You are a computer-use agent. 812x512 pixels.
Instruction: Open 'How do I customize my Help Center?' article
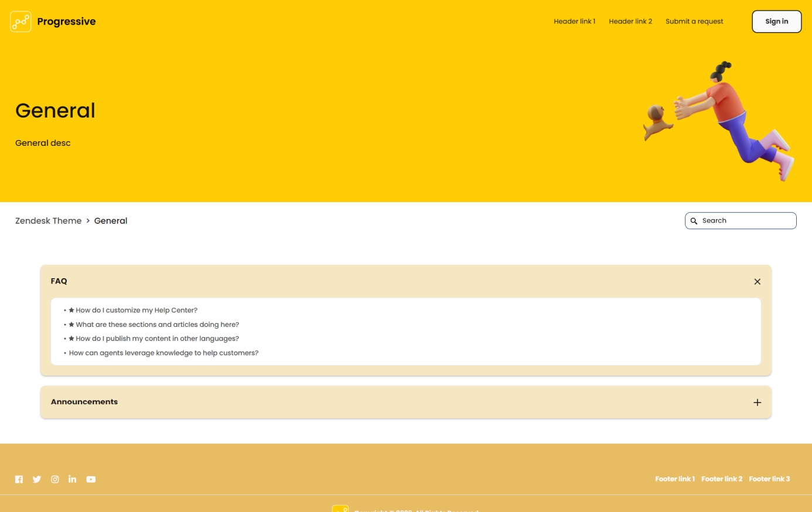tap(137, 310)
